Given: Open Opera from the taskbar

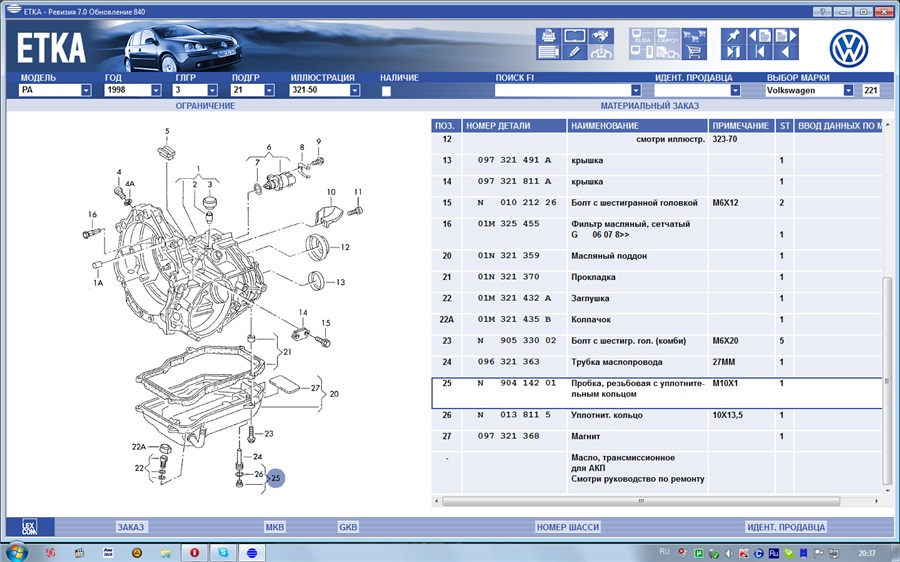Looking at the screenshot, I should pyautogui.click(x=194, y=552).
